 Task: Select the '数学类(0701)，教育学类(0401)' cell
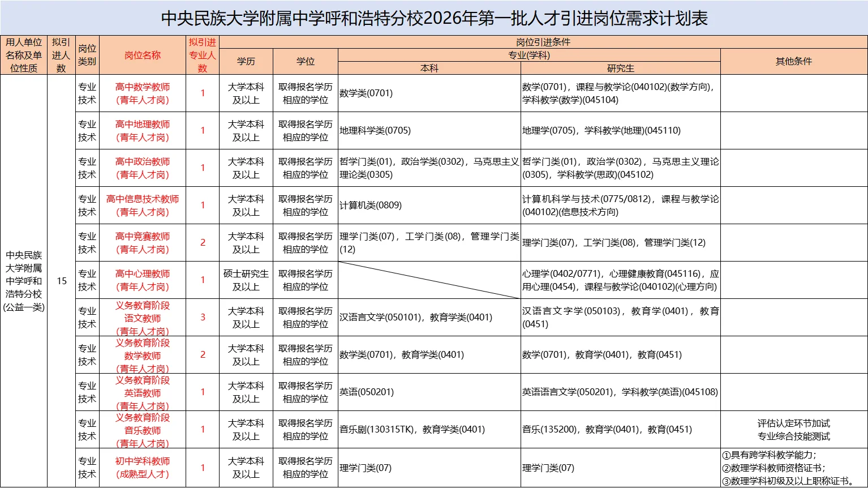[x=429, y=355]
